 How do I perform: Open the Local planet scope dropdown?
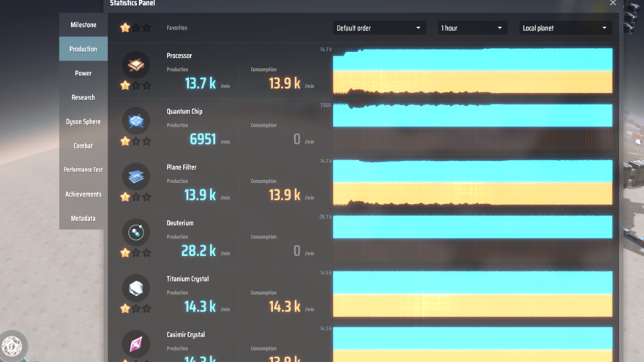click(565, 28)
